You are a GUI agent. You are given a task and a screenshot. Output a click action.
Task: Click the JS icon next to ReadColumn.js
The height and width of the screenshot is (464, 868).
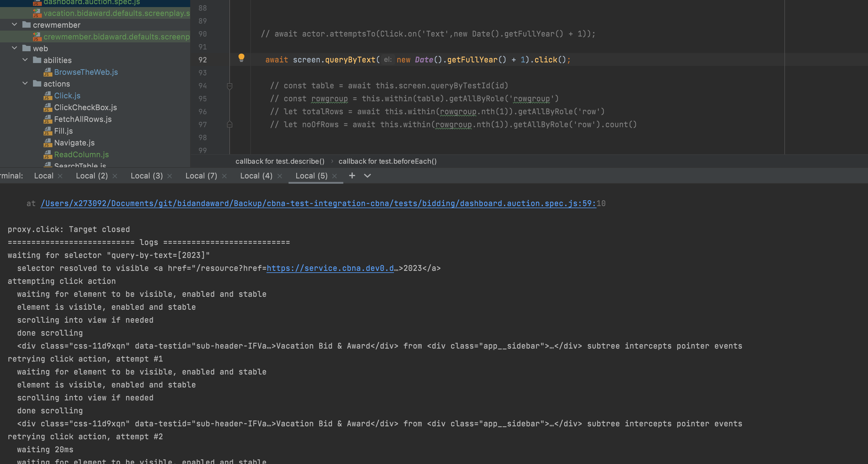pyautogui.click(x=48, y=155)
